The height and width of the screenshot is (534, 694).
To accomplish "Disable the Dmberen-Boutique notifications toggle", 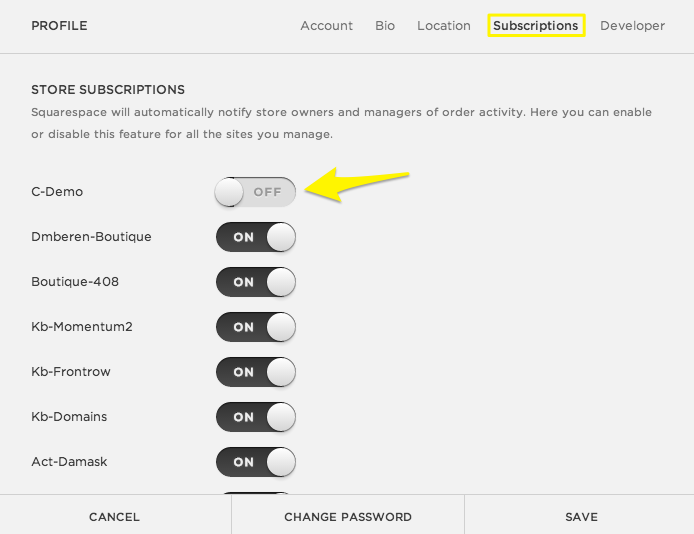I will 255,237.
